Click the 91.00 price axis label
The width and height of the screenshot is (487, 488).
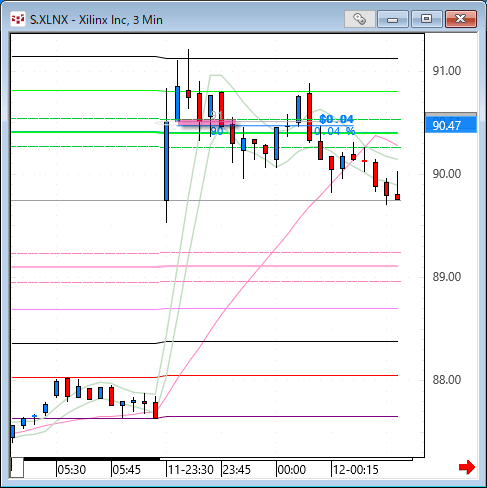coord(447,71)
